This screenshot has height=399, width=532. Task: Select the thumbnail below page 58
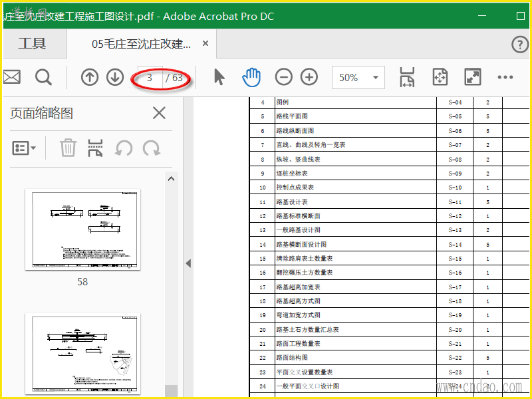pos(82,354)
